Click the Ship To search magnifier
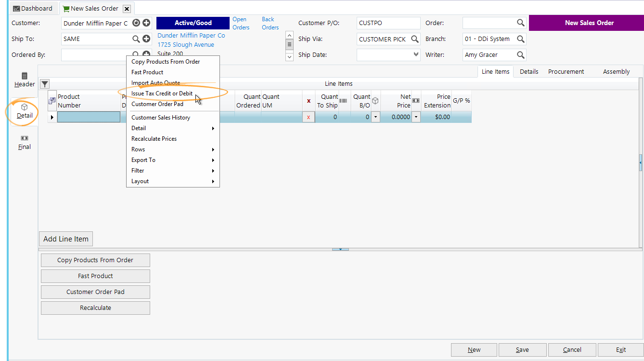The image size is (644, 361). [136, 39]
